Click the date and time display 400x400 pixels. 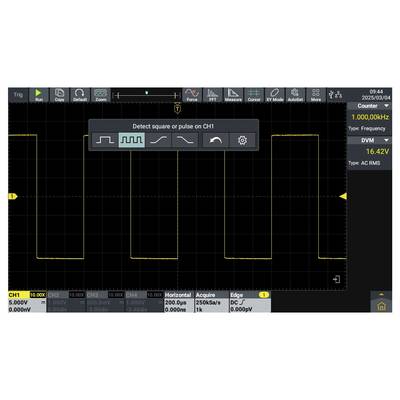pos(376,95)
